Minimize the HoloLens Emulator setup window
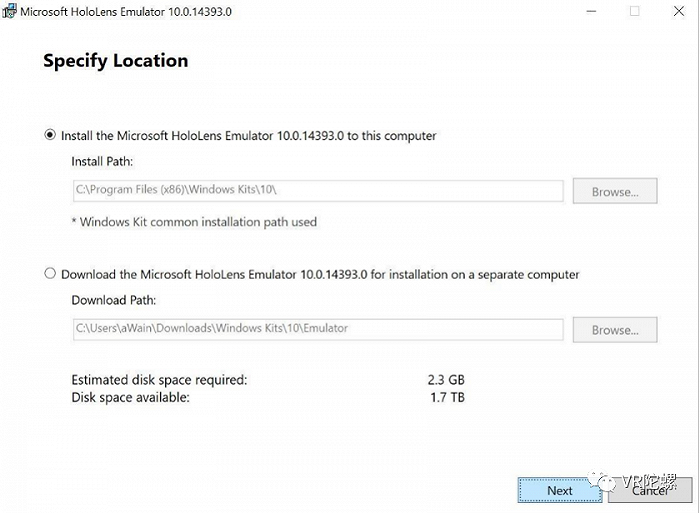 click(x=592, y=12)
